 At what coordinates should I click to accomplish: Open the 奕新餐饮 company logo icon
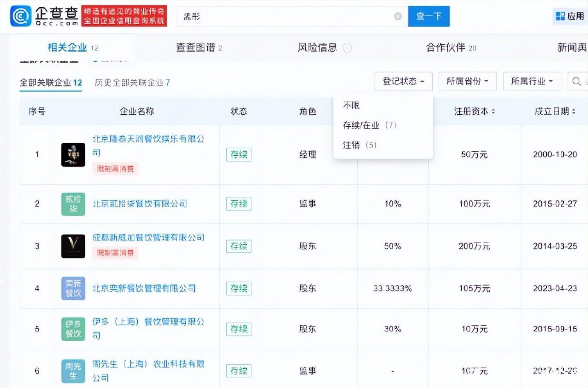point(73,288)
